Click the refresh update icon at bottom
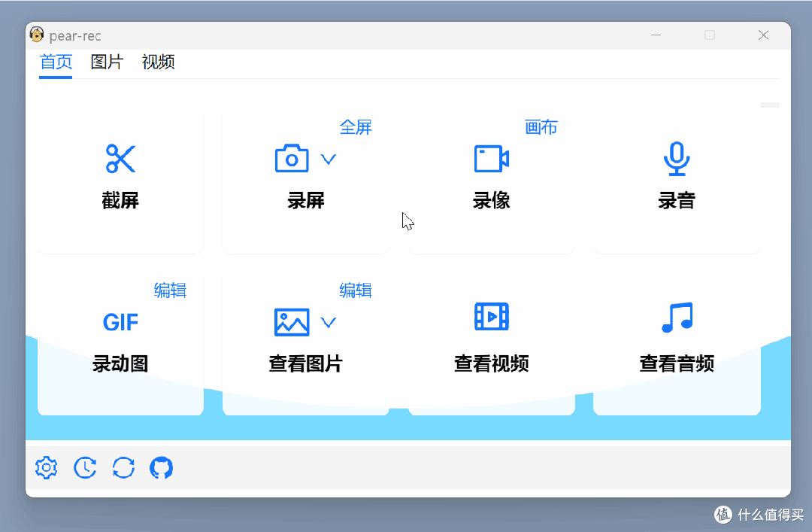Image resolution: width=812 pixels, height=532 pixels. point(123,467)
